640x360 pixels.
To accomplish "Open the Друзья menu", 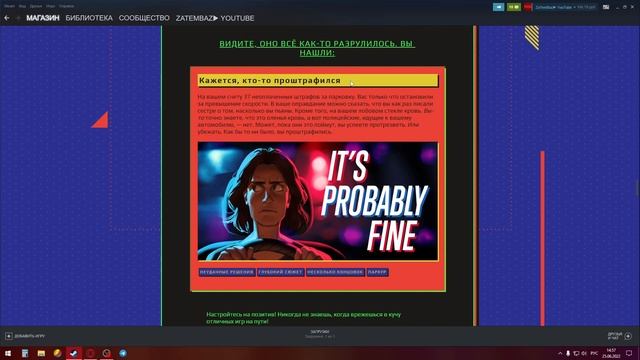I will coord(36,6).
